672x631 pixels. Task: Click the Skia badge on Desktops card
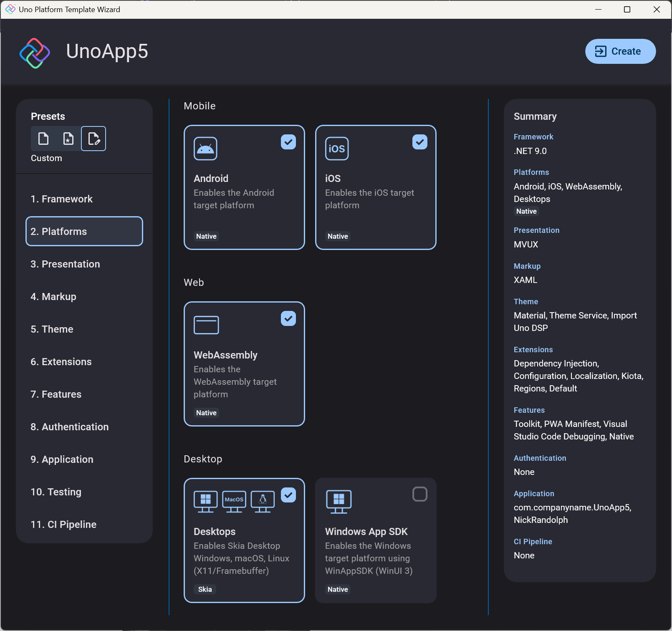point(205,589)
